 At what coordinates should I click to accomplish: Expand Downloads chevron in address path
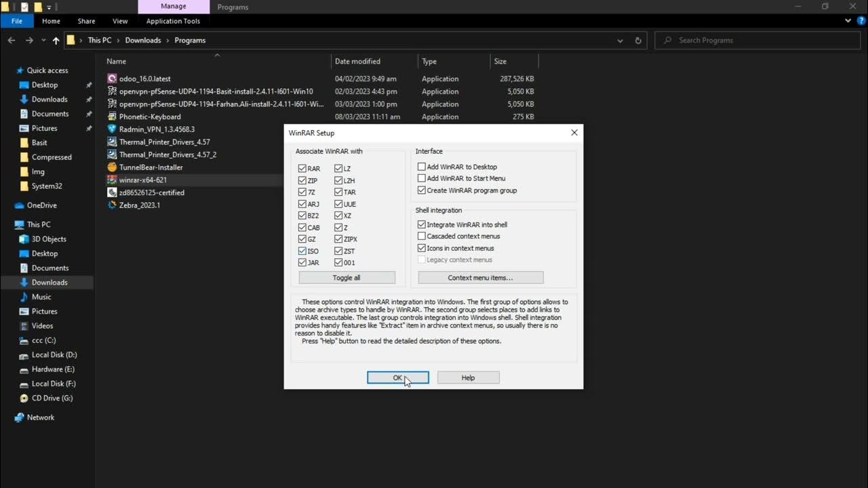click(167, 40)
